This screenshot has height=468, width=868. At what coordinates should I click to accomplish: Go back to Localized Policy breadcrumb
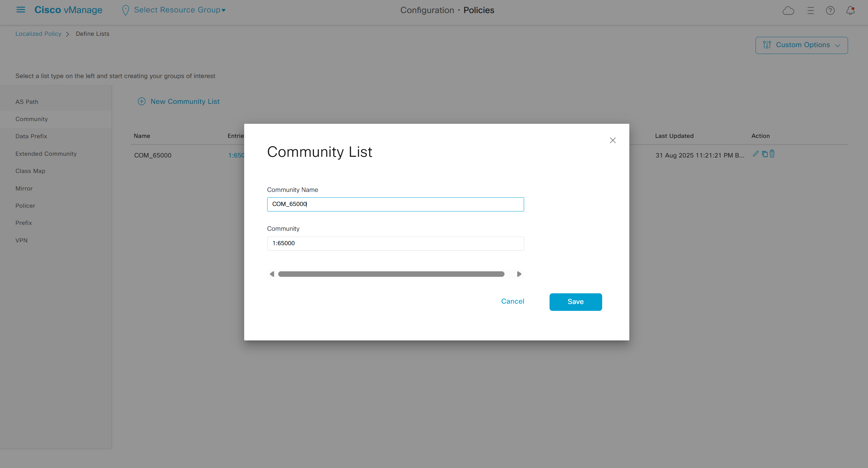point(38,34)
